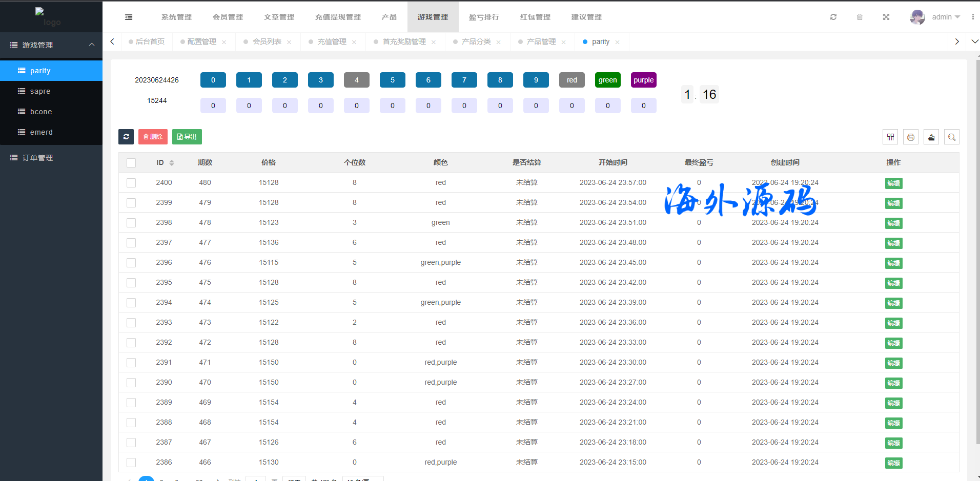980x481 pixels.
Task: Open the 会员管理 top menu
Action: click(228, 17)
